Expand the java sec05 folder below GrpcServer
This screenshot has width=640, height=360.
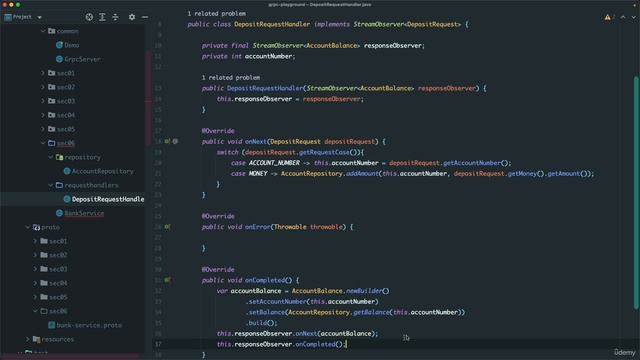click(x=43, y=129)
